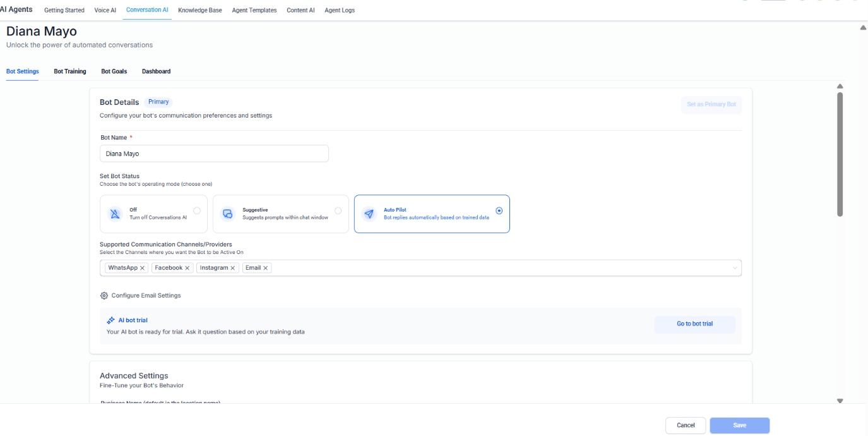Click the Suggestive chat bubble icon
This screenshot has width=868, height=436.
tap(228, 214)
